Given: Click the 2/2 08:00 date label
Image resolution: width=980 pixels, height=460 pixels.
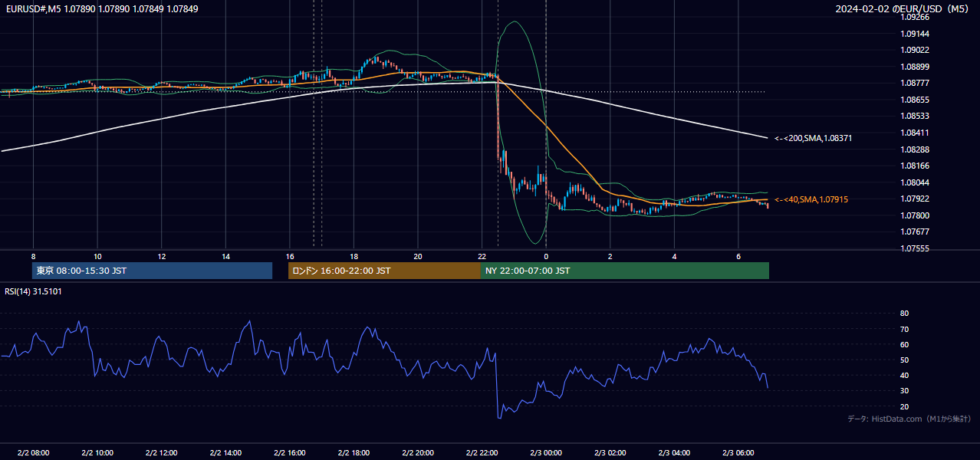Looking at the screenshot, I should tap(33, 452).
